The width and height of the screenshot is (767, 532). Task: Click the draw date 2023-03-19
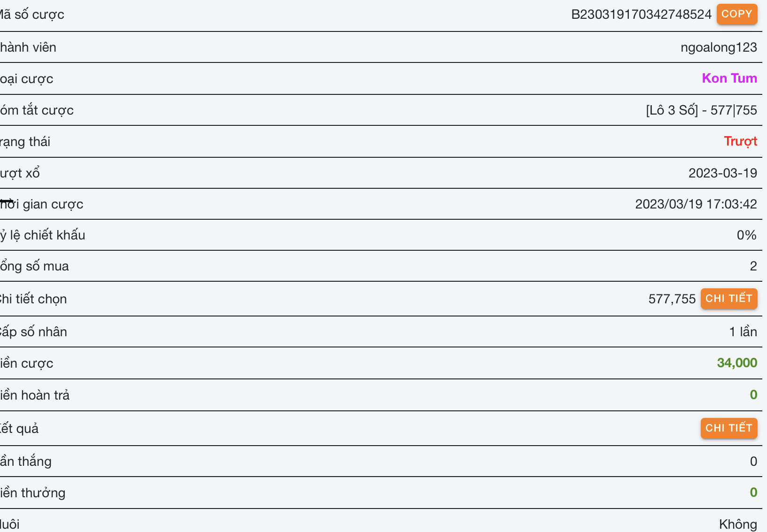pyautogui.click(x=722, y=173)
